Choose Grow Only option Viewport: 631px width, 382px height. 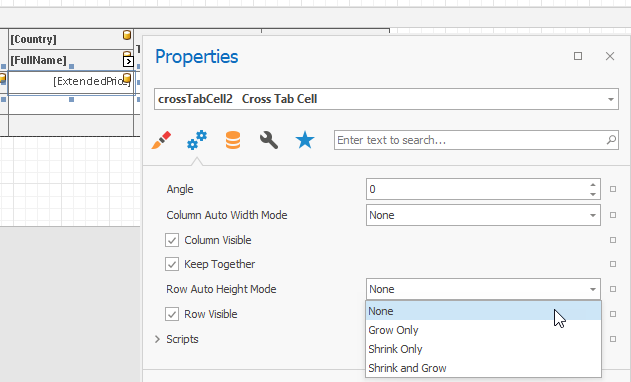483,330
